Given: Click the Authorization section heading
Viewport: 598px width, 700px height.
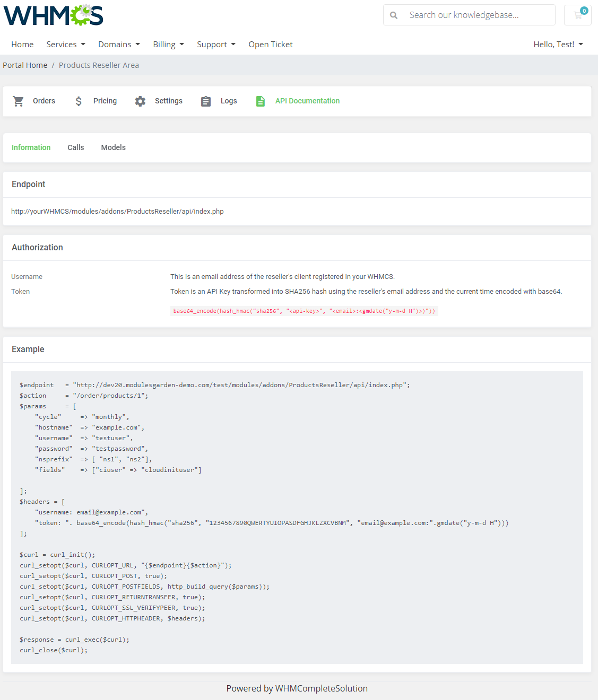Looking at the screenshot, I should click(x=37, y=247).
